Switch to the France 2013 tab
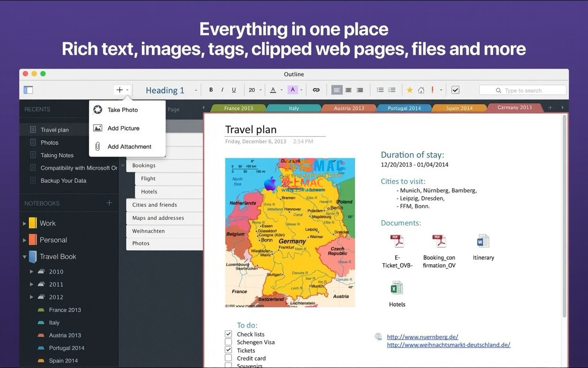Image resolution: width=588 pixels, height=368 pixels. tap(238, 108)
